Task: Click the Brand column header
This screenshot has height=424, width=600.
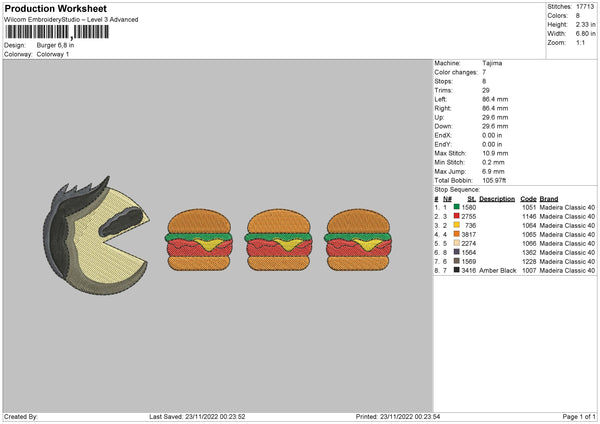Action: click(x=549, y=199)
